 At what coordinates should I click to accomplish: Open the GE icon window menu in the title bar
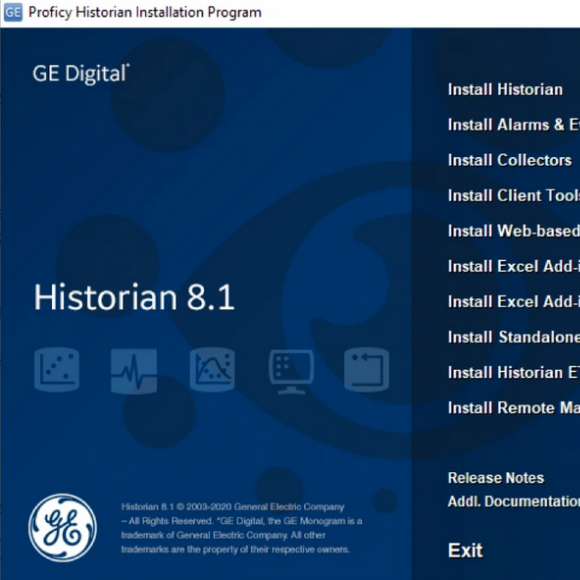[x=13, y=12]
